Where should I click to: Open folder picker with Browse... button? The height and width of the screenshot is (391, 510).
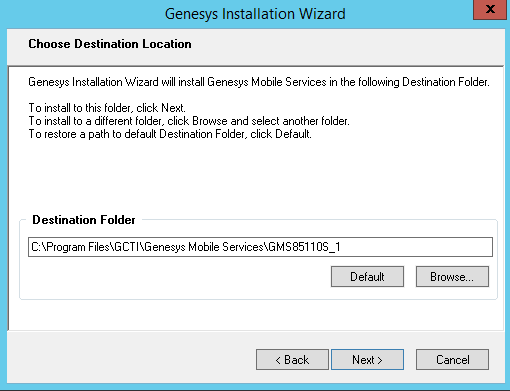coord(452,276)
